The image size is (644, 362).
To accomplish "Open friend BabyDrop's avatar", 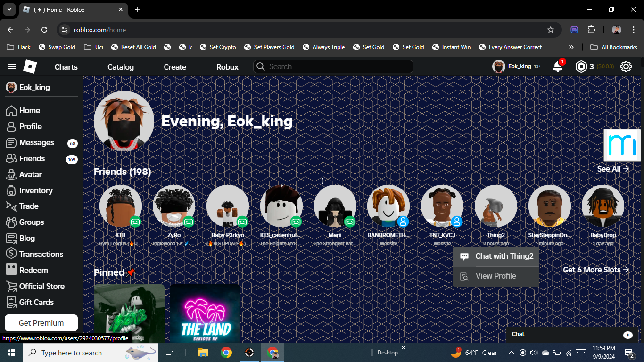I will click(603, 206).
